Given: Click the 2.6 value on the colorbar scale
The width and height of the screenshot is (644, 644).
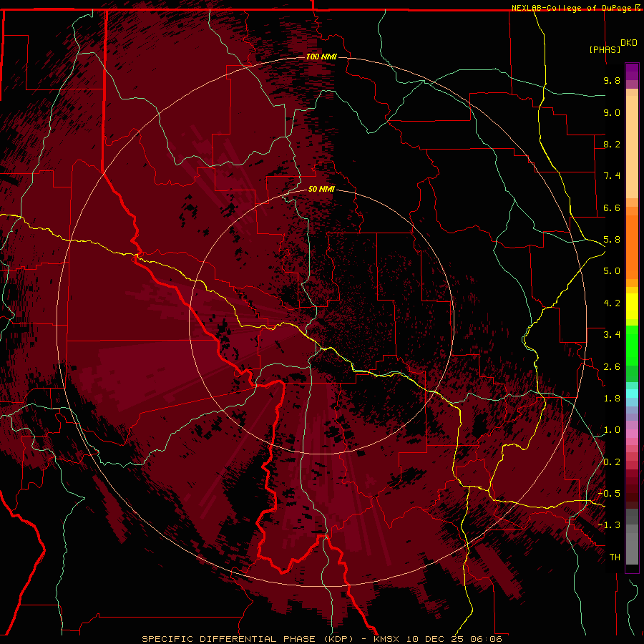Looking at the screenshot, I should coord(612,367).
